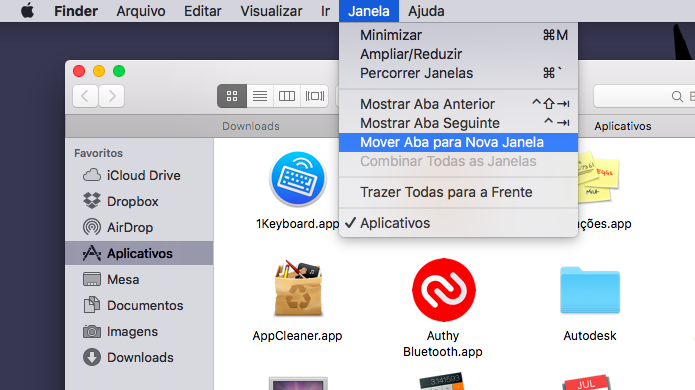Switch to list view mode
The width and height of the screenshot is (695, 390).
coord(260,96)
